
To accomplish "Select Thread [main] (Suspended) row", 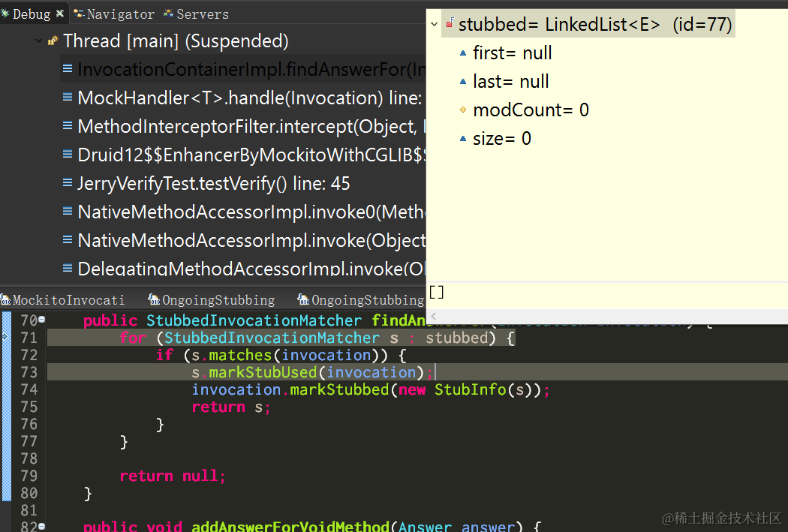I will pyautogui.click(x=176, y=41).
